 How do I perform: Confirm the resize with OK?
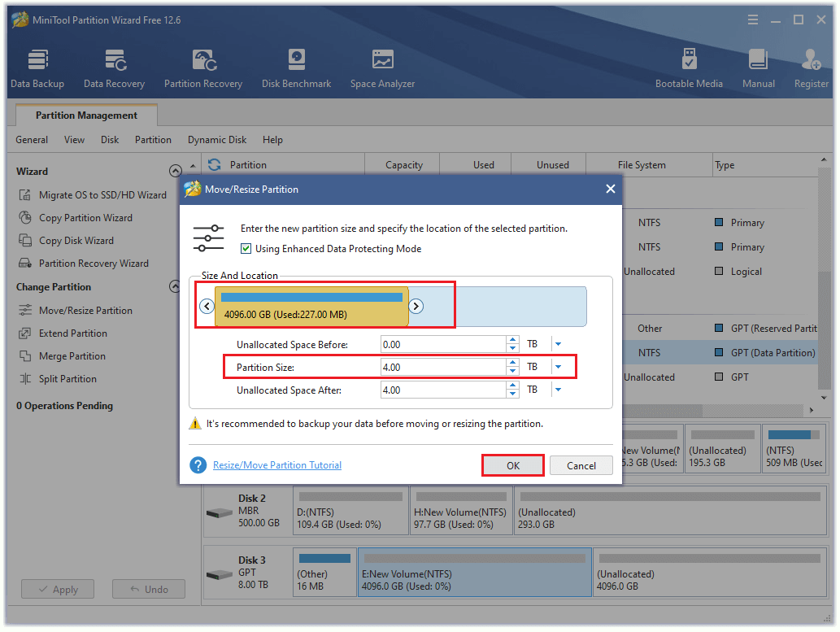point(512,465)
